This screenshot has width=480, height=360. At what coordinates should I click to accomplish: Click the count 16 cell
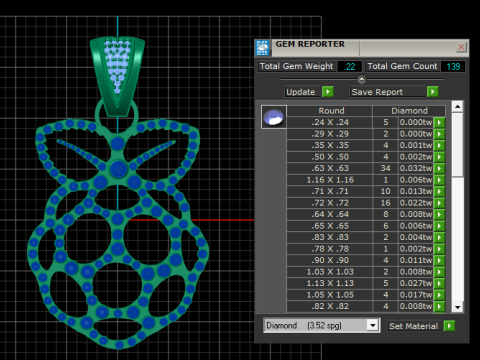point(385,203)
